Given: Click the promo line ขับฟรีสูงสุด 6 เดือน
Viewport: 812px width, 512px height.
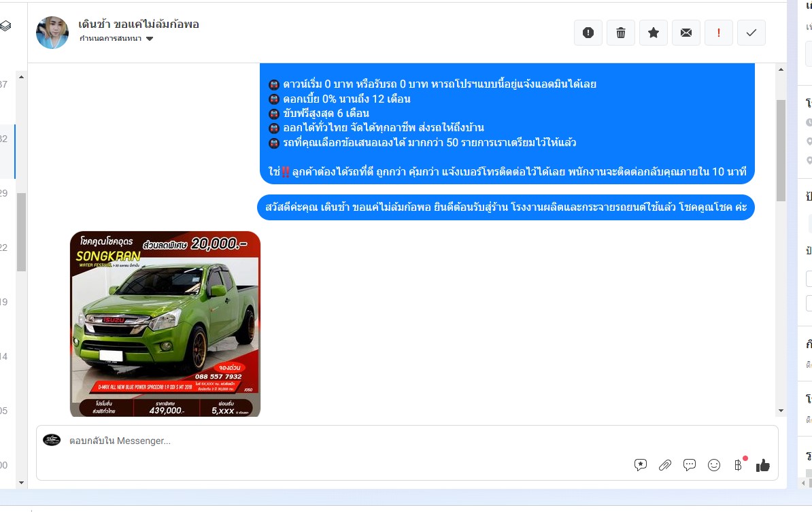Looking at the screenshot, I should 326,114.
